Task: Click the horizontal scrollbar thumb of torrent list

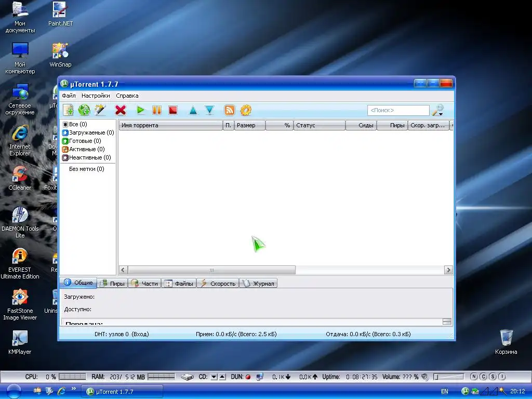Action: click(211, 270)
